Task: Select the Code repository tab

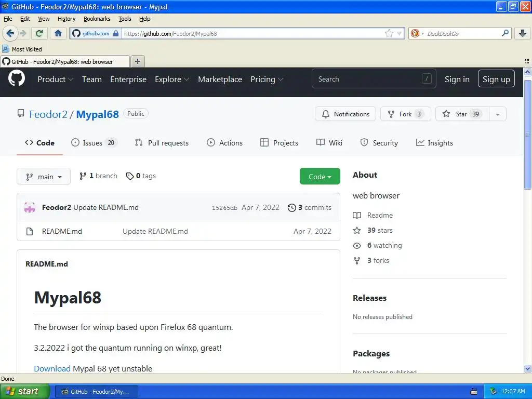Action: 39,143
